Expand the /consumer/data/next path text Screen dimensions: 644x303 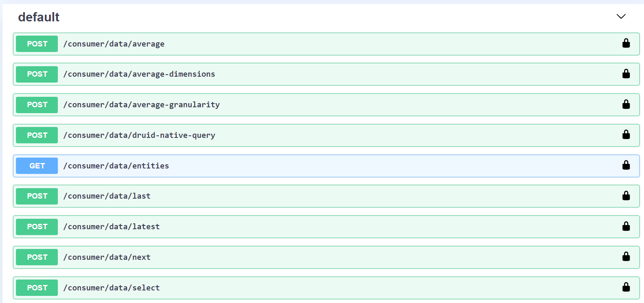point(107,257)
